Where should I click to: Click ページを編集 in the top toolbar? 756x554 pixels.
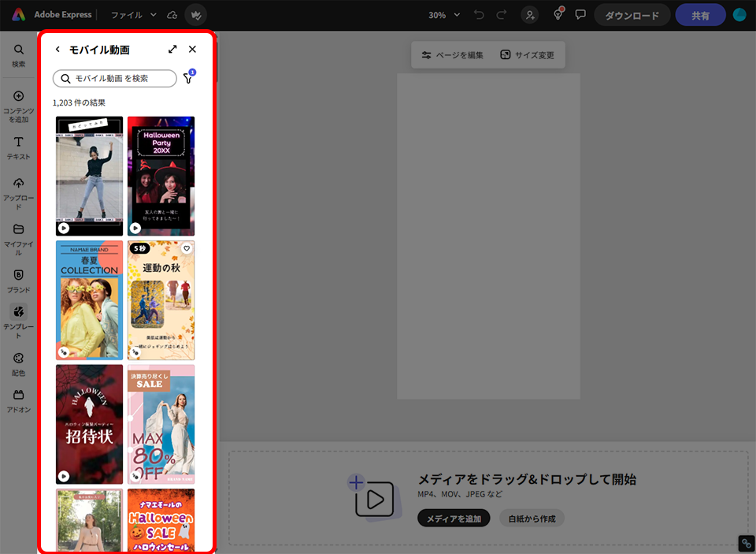pos(453,55)
